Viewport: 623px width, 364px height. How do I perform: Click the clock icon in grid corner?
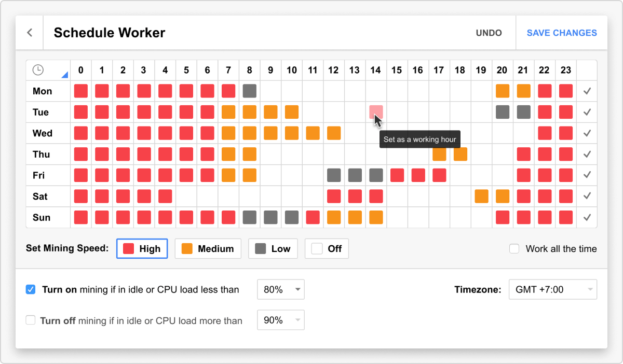[38, 69]
